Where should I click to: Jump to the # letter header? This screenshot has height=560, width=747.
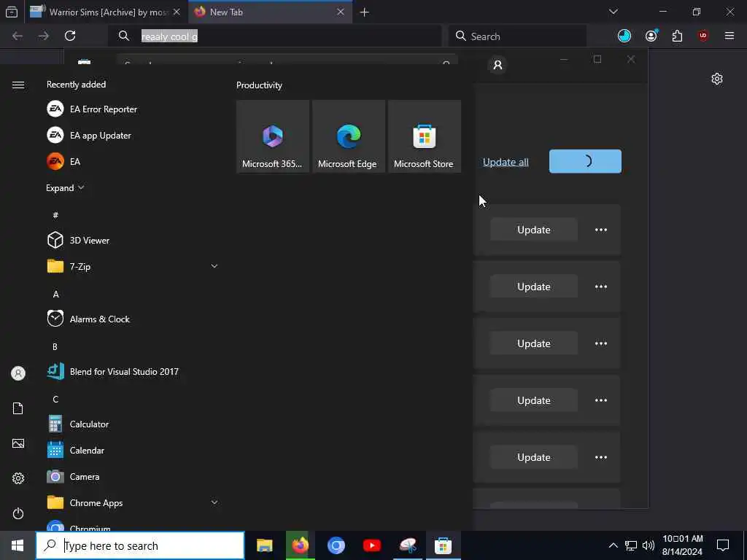(55, 215)
